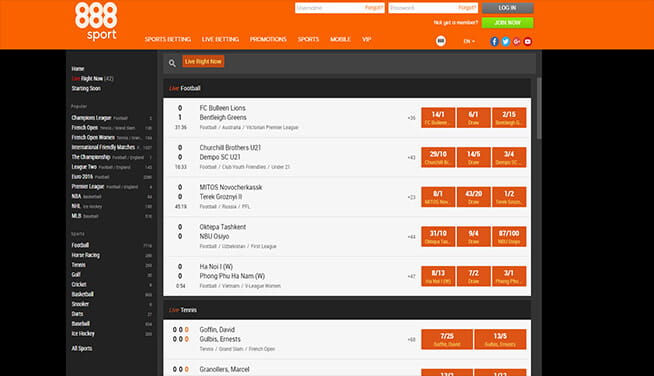
Task: Open the Twitter social icon
Action: pos(506,41)
